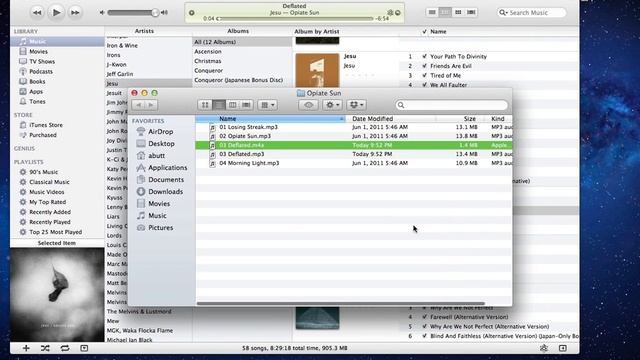Click in the Finder search field
640x360 pixels.
pyautogui.click(x=452, y=105)
